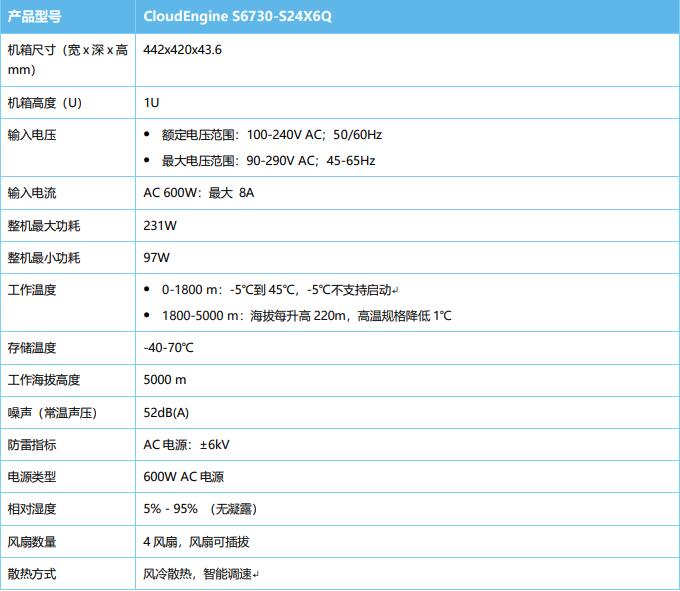The height and width of the screenshot is (591, 680).
Task: Click the 'AC 电源：±6kV' value
Action: click(x=186, y=445)
